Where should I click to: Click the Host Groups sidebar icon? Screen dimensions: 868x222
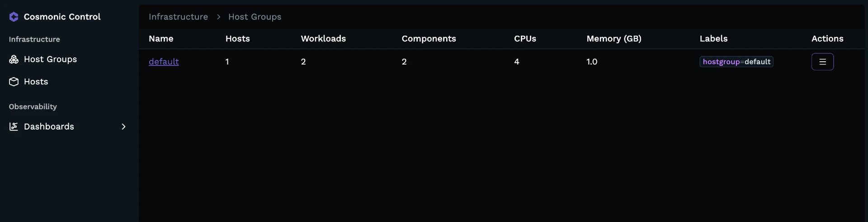(x=14, y=59)
